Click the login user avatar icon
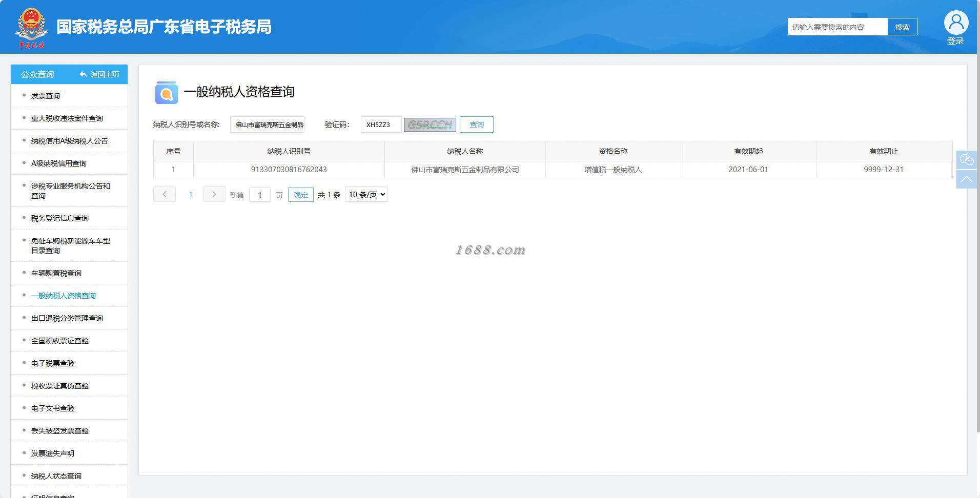 (956, 23)
